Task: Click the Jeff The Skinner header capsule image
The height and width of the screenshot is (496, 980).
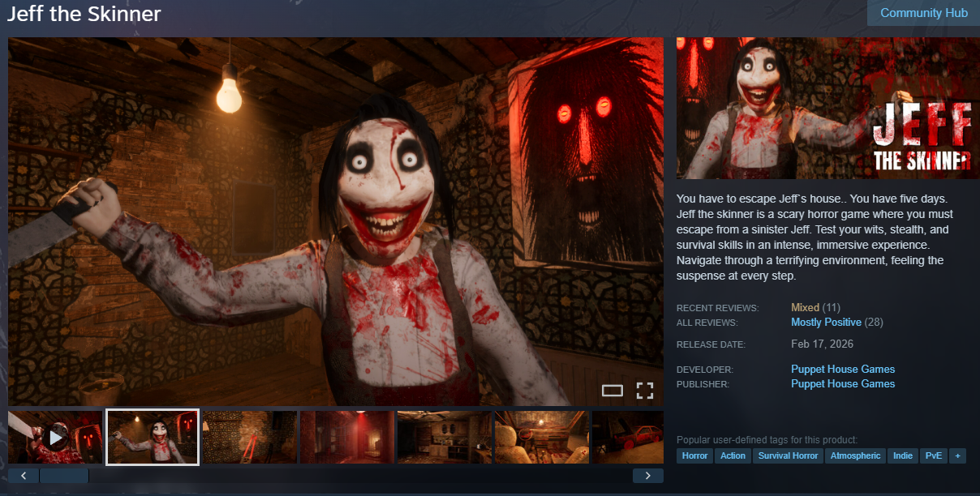Action: click(828, 109)
